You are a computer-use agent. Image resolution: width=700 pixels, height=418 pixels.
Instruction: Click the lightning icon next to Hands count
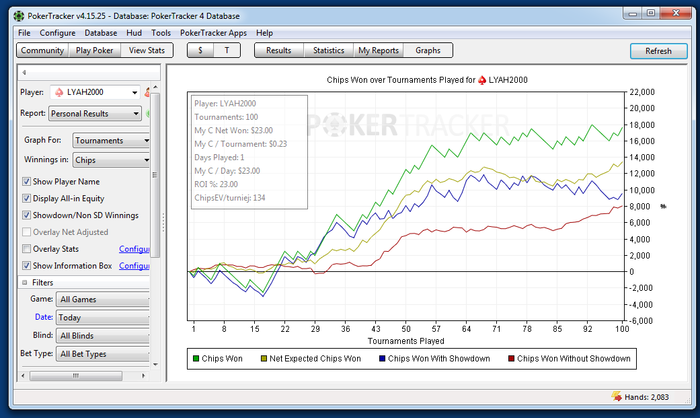tap(617, 396)
